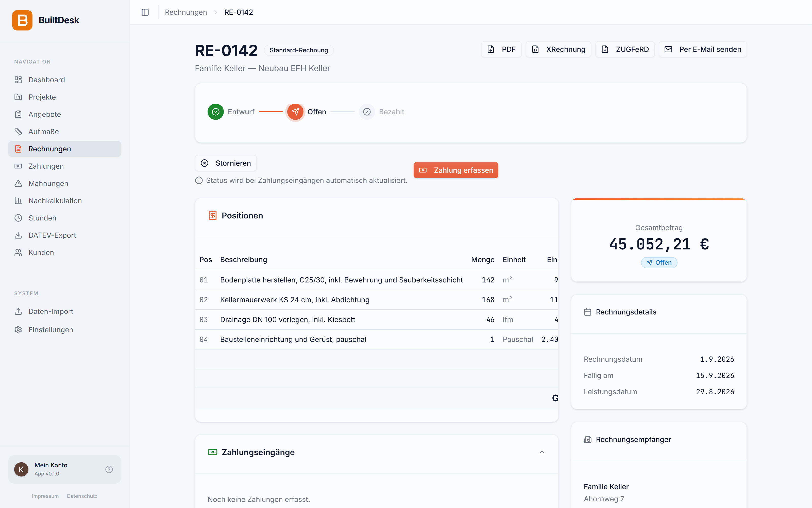Open the Mein Konto account card

[x=64, y=469]
